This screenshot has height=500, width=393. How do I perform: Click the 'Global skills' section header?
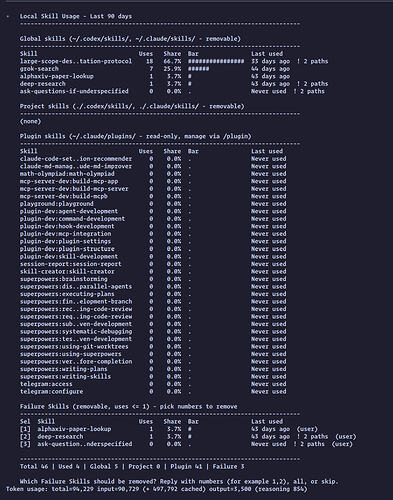point(130,39)
